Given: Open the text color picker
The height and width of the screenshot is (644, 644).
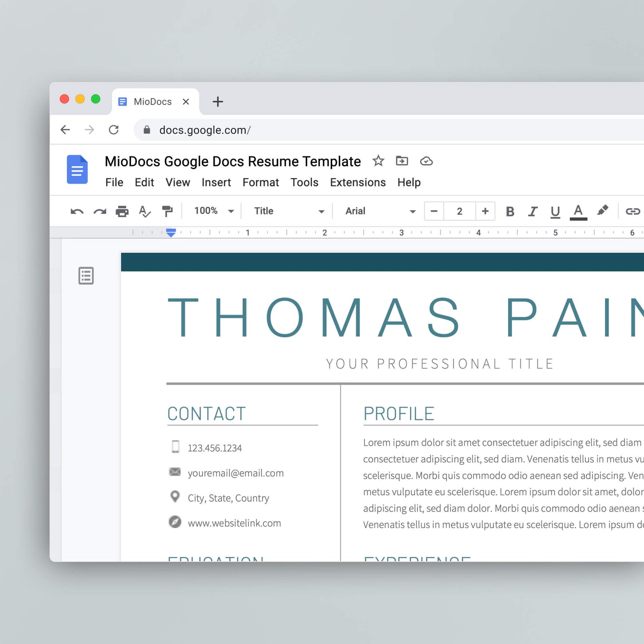Looking at the screenshot, I should 578,211.
